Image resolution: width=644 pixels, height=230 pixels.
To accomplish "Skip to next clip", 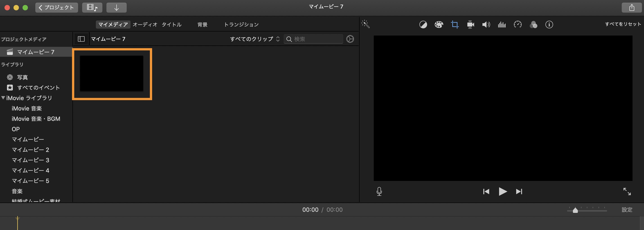I will pyautogui.click(x=519, y=192).
